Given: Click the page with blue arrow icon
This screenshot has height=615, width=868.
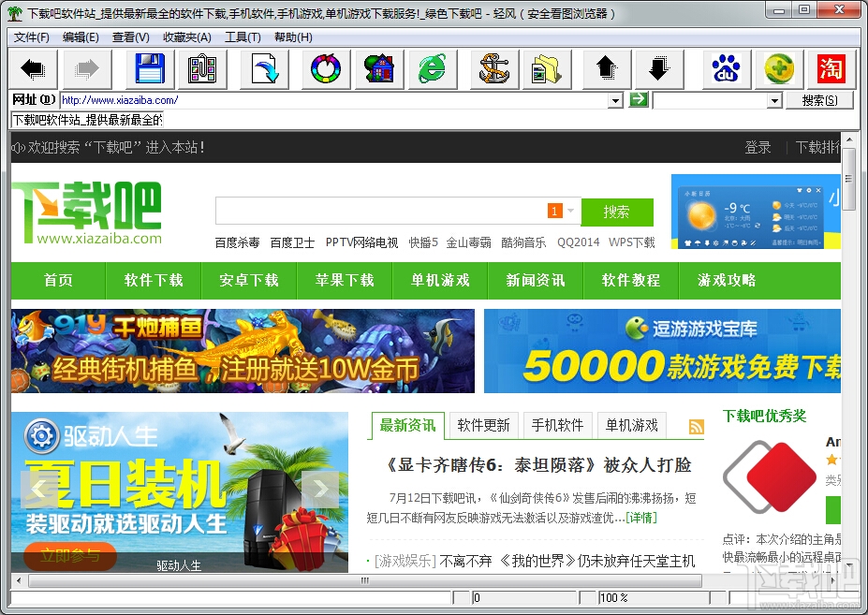Looking at the screenshot, I should click(265, 69).
